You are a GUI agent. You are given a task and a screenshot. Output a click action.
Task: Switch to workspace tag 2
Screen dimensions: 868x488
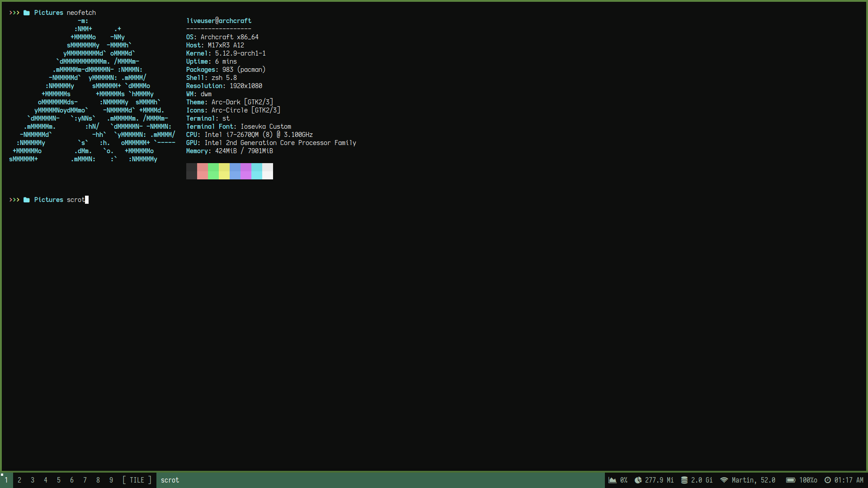click(x=19, y=480)
